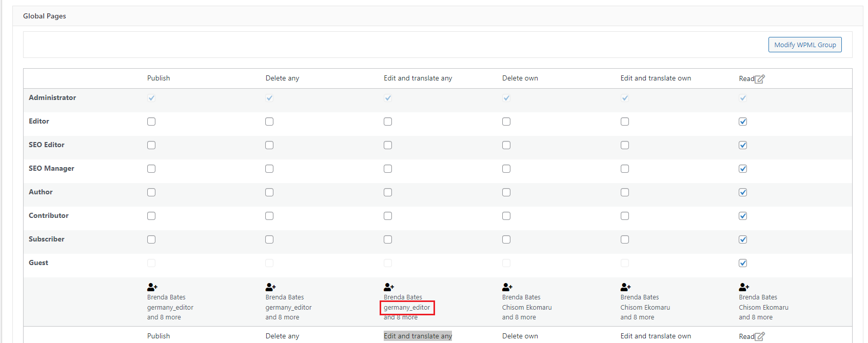Check Edit and translate own for SEO Manager
Image resolution: width=868 pixels, height=343 pixels.
(x=625, y=169)
